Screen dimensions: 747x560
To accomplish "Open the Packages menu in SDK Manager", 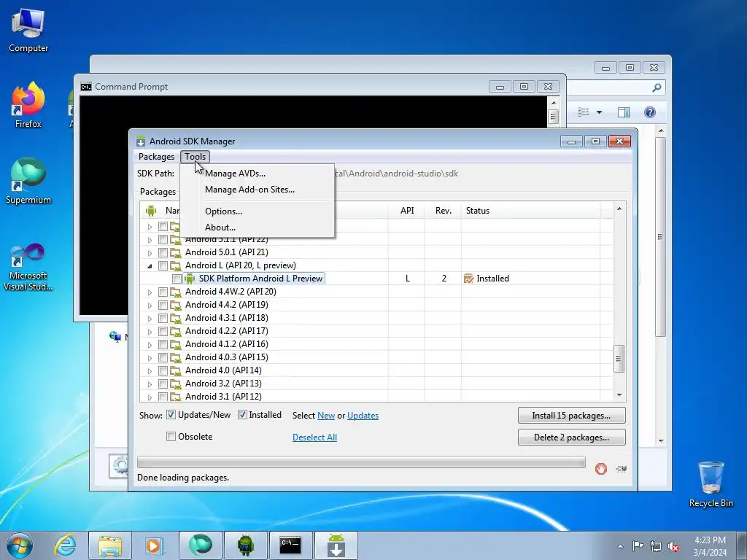I will coord(156,157).
